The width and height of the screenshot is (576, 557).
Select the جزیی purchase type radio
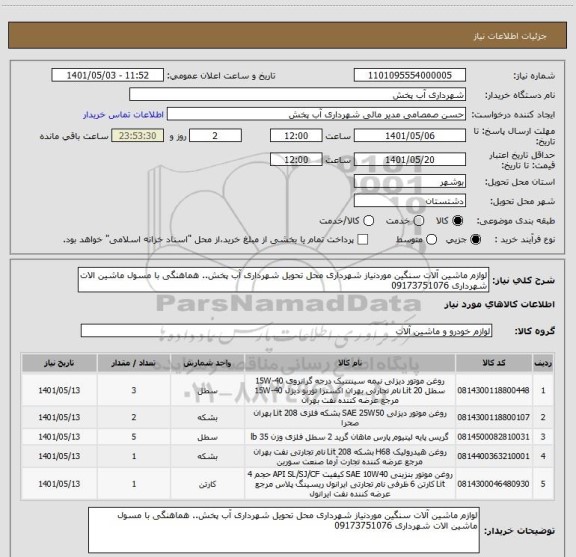coord(476,240)
